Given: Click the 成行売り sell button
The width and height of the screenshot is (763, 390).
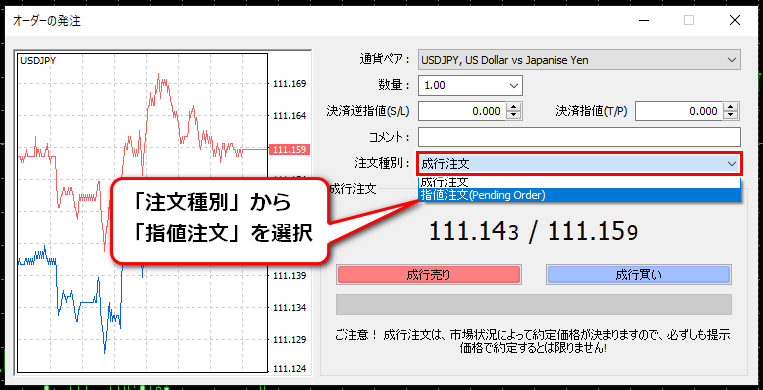Looking at the screenshot, I should tap(428, 275).
